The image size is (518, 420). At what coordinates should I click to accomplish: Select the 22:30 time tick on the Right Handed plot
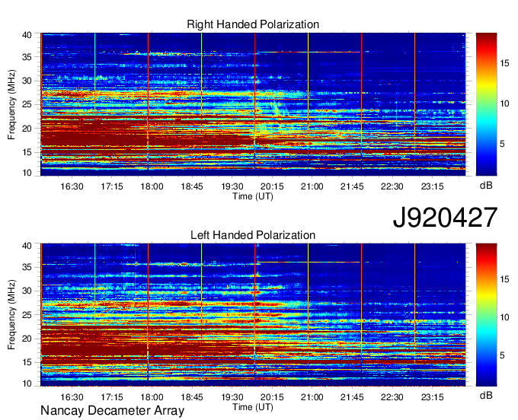pyautogui.click(x=392, y=186)
